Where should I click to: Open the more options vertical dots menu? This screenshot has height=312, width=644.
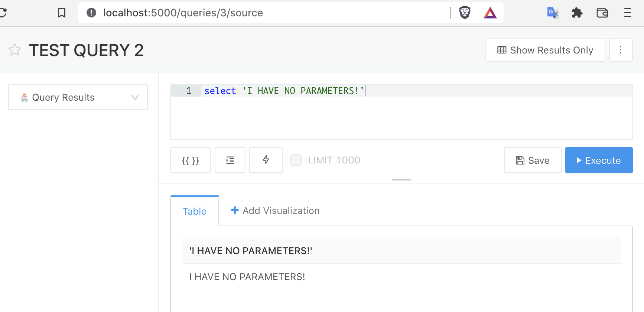pyautogui.click(x=621, y=50)
